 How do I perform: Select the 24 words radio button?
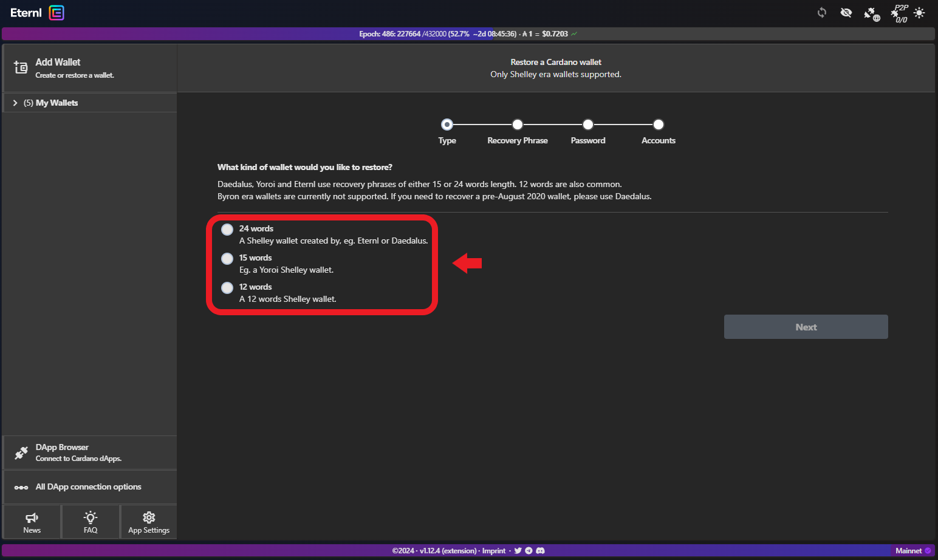click(227, 230)
